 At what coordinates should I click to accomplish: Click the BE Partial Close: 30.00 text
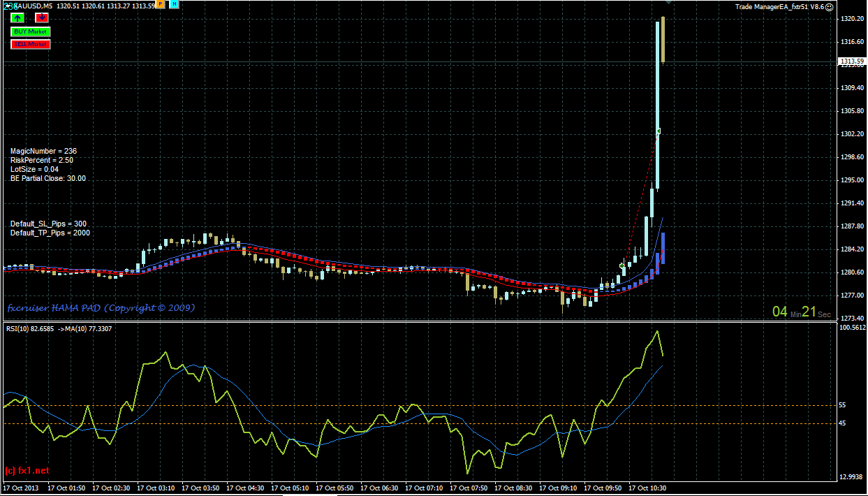pyautogui.click(x=48, y=178)
